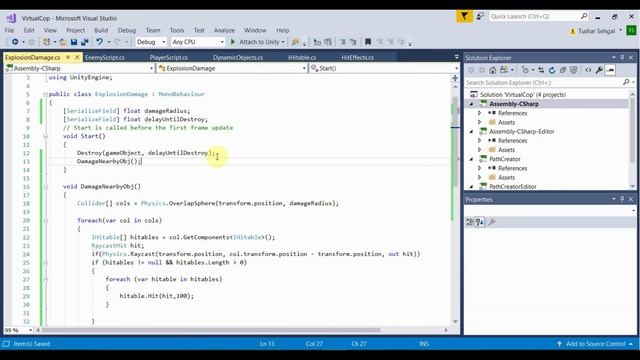Viewport: 640px width, 360px height.
Task: Toggle Preview Selected Items in Solution Explorer
Action: (610, 70)
